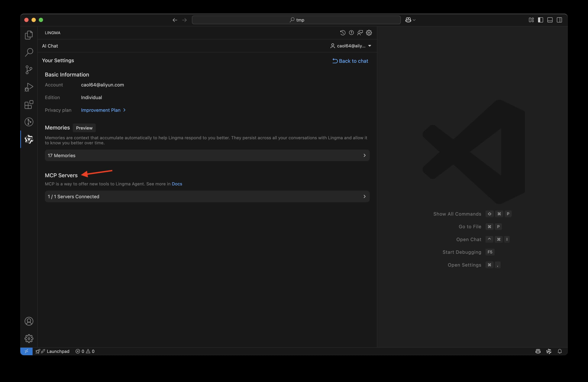Open Copilot icon next to search bar
This screenshot has height=382, width=588.
point(408,20)
